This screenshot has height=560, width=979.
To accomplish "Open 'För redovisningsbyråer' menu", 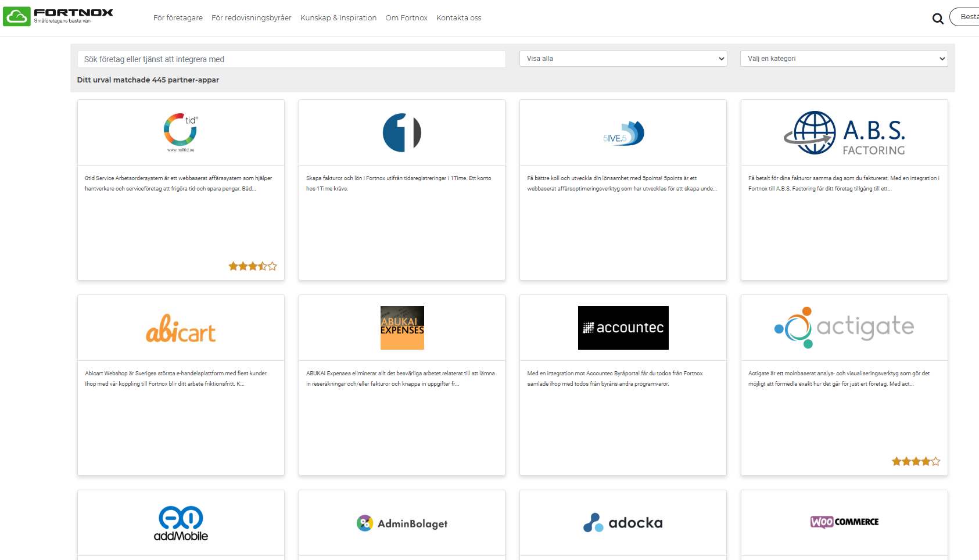I will (x=252, y=18).
